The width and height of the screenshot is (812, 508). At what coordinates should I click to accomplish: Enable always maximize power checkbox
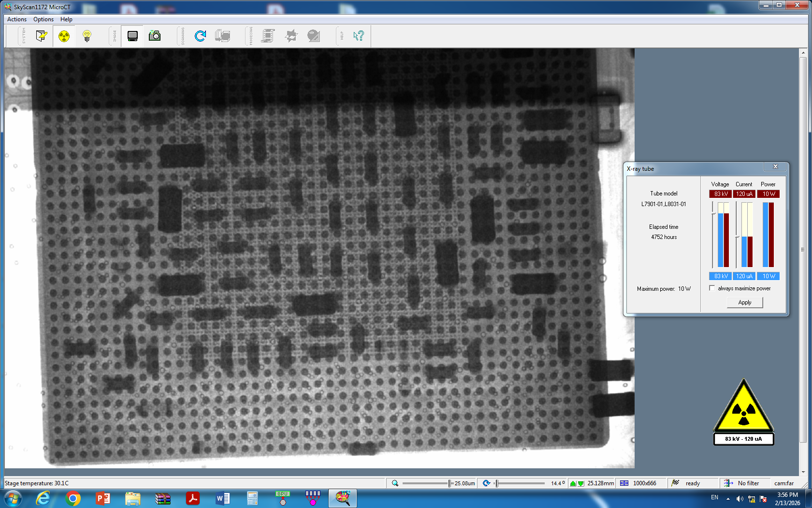pos(712,288)
